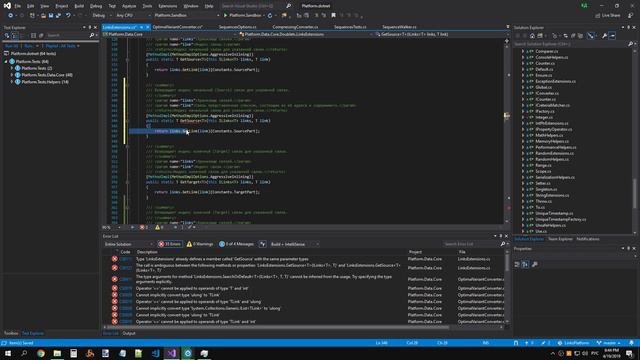This screenshot has width=640, height=360.
Task: Select Singleton.cs in Solution Explorer
Action: (546, 189)
